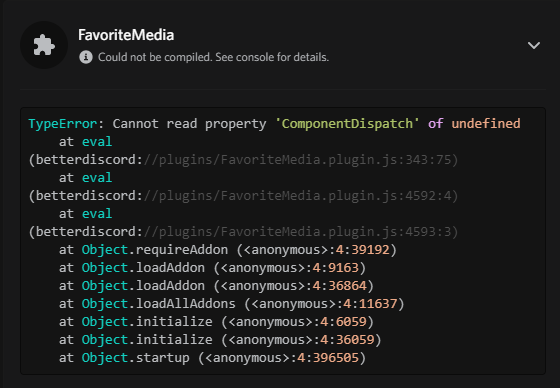This screenshot has height=388, width=560.
Task: Collapse the FavoriteMedia error details chevron
Action: tap(534, 45)
